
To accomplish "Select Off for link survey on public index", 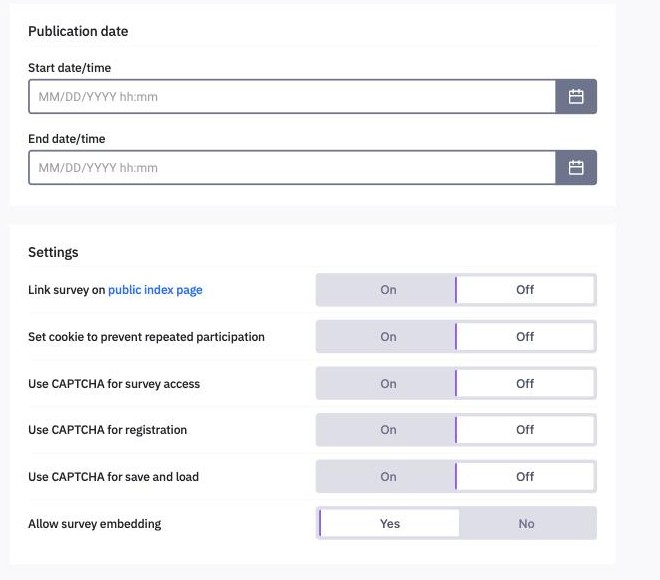I will (x=525, y=290).
